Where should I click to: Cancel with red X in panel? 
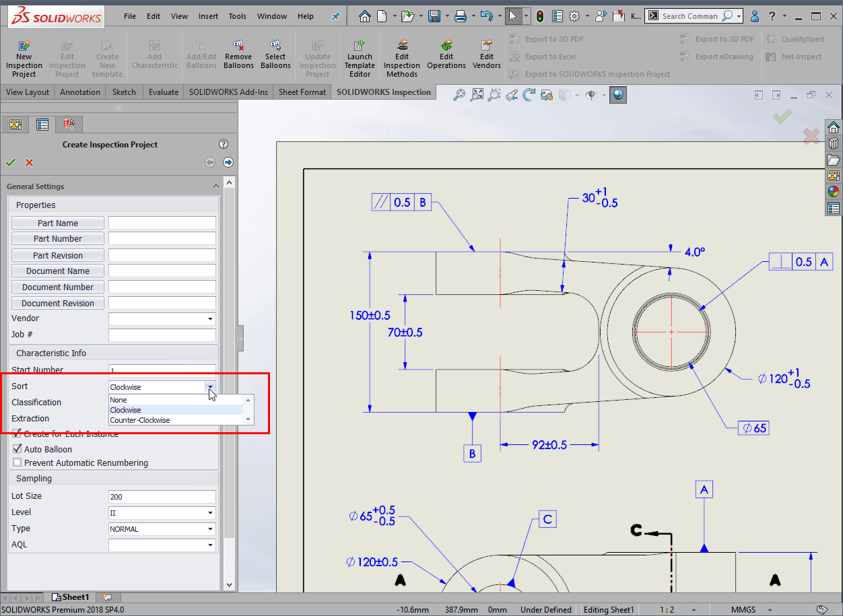coord(30,162)
